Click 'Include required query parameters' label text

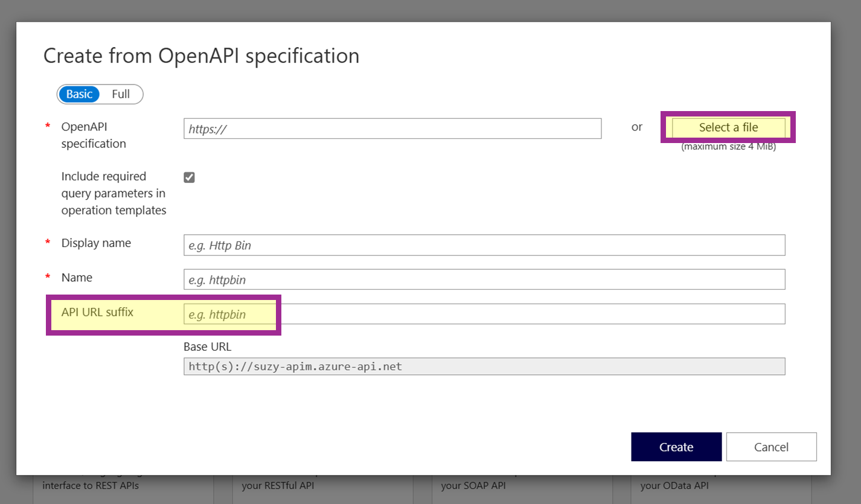tap(113, 193)
